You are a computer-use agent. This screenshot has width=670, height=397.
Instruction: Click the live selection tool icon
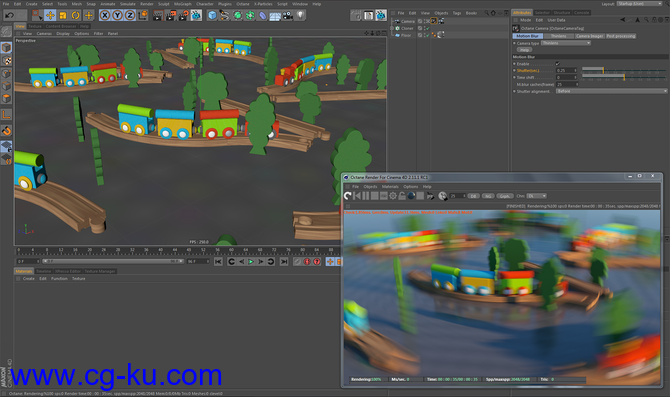pos(37,16)
